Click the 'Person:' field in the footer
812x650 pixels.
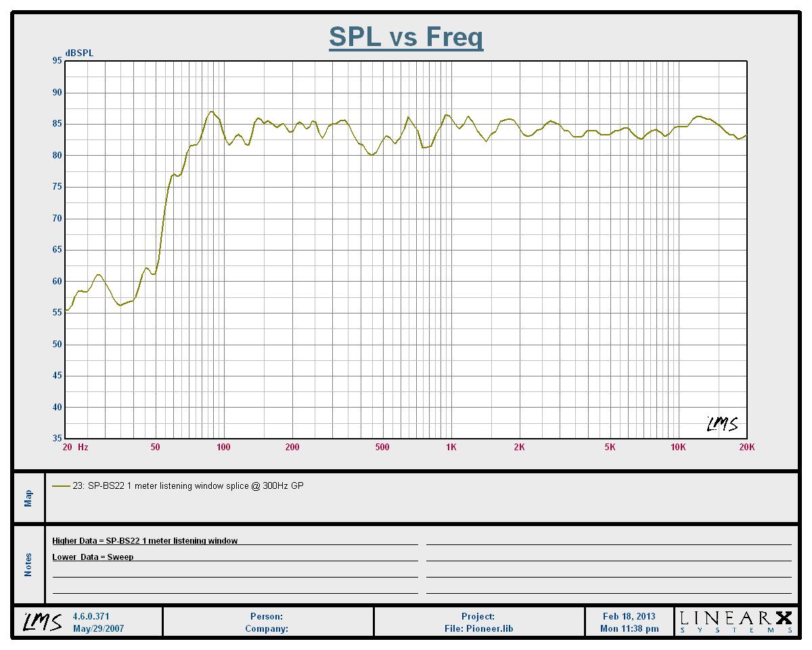(x=267, y=616)
